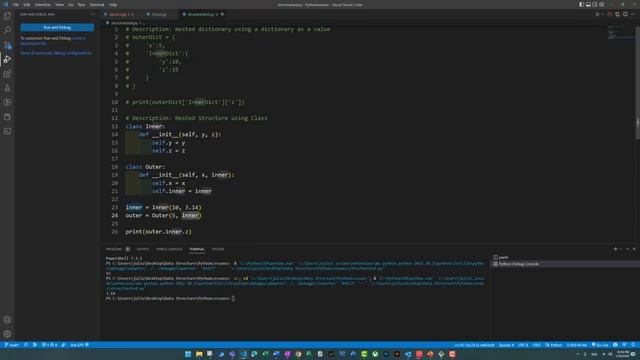640x360 pixels.
Task: Open the Selection menu
Action: point(42,4)
